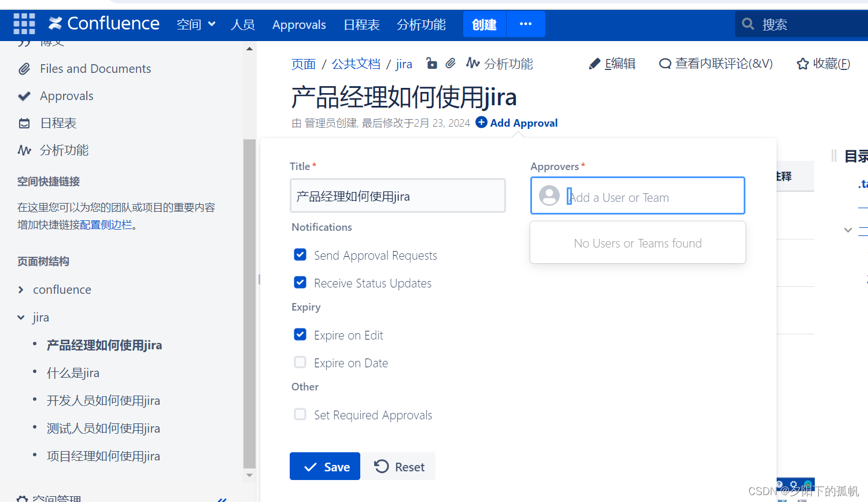The height and width of the screenshot is (502, 868).
Task: Select 产品经理如何使用jira in page tree
Action: (x=104, y=345)
